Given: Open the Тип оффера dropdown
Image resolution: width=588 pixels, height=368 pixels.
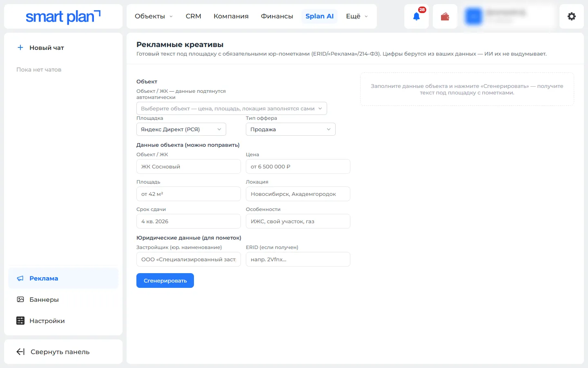Looking at the screenshot, I should click(291, 129).
